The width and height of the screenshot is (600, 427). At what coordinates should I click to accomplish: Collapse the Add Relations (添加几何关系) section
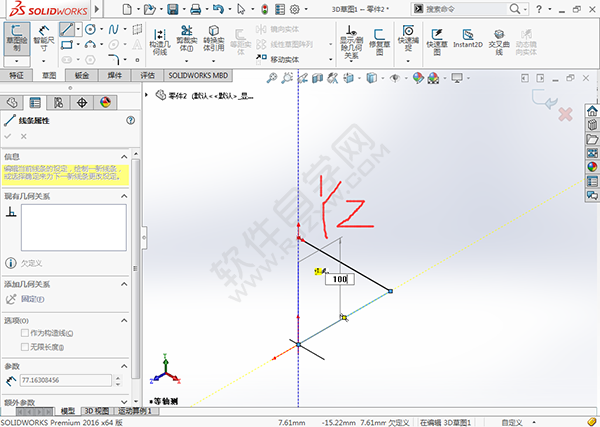[124, 284]
